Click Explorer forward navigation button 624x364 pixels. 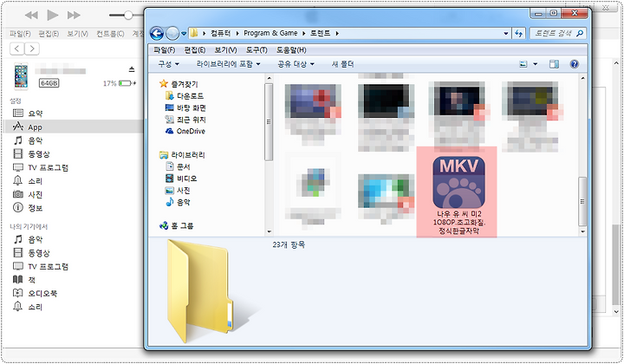pos(172,34)
